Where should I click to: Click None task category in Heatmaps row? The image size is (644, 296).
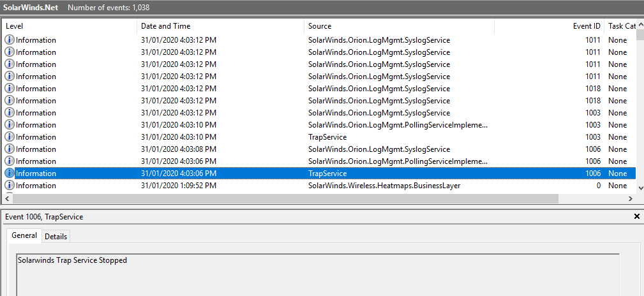[618, 186]
